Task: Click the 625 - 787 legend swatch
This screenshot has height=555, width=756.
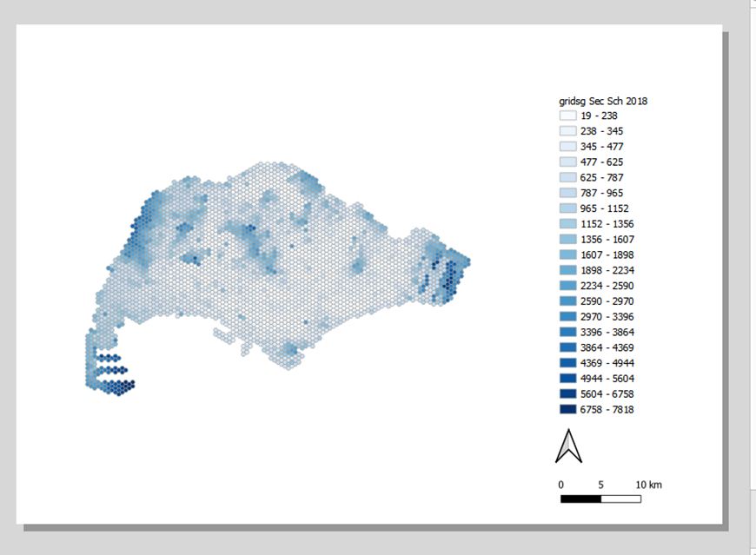Action: (x=567, y=177)
